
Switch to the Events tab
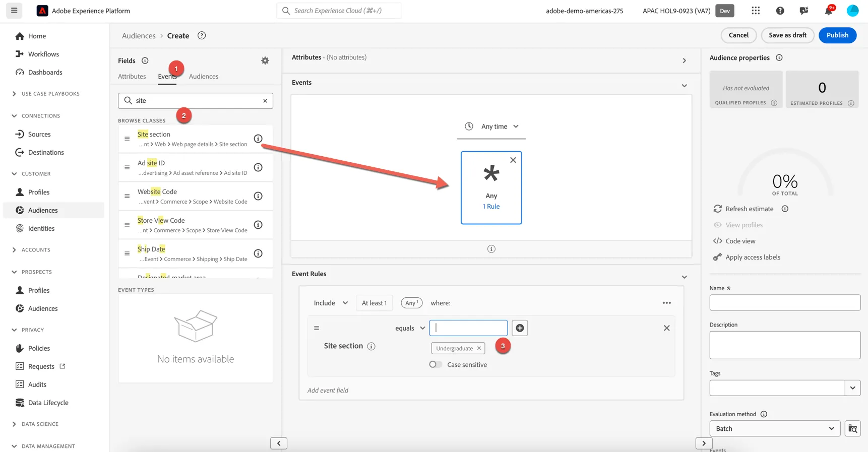click(x=167, y=77)
